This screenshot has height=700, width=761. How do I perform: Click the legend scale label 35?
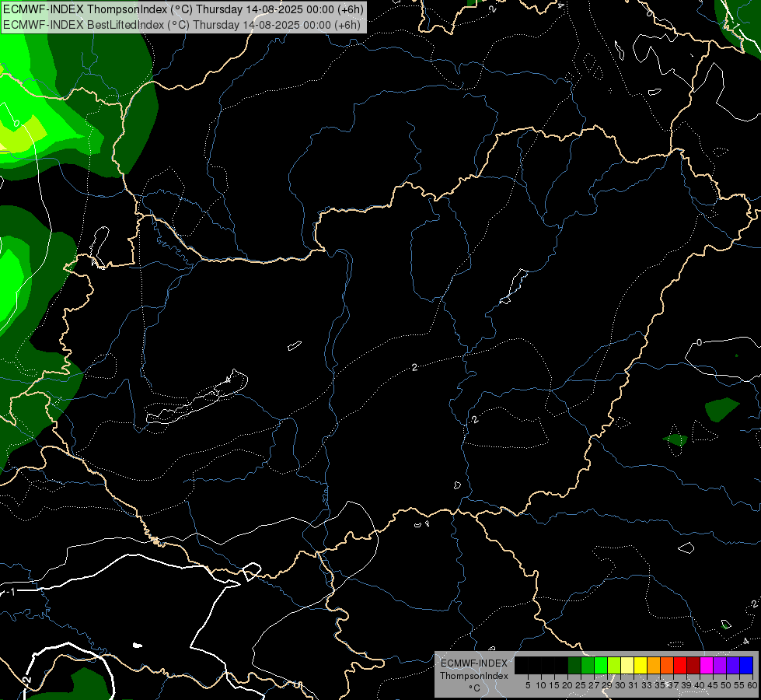coord(660,685)
